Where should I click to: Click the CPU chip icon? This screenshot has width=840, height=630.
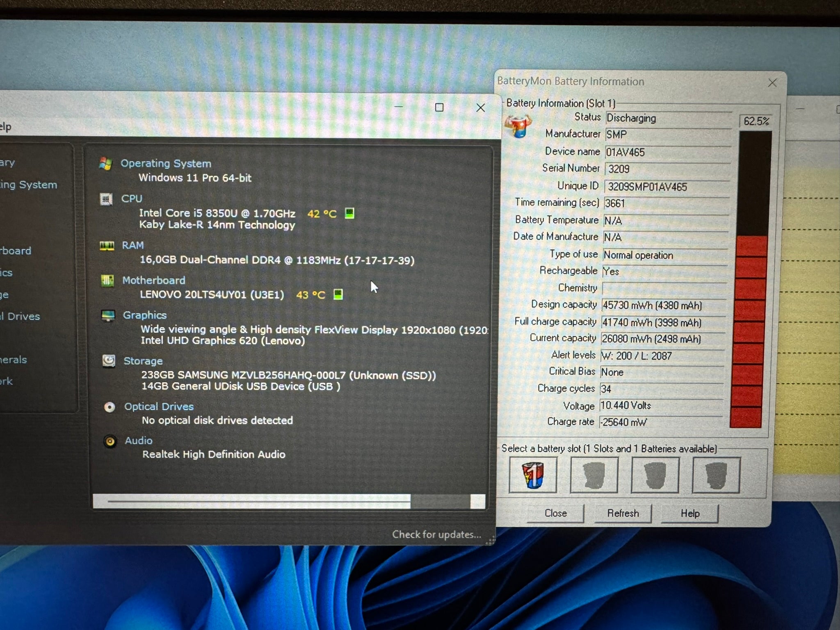pos(106,199)
